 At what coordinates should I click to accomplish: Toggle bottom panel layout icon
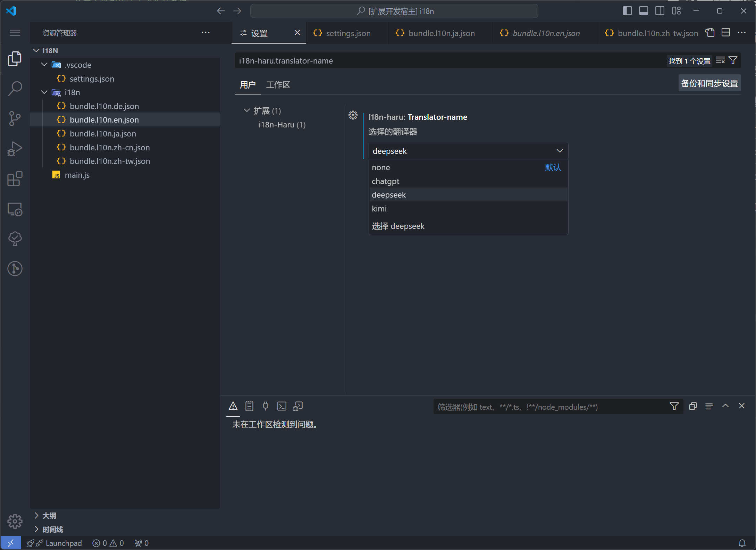pos(644,11)
